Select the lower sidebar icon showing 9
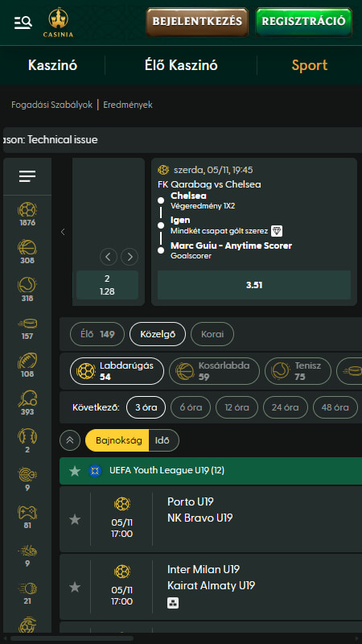The image size is (362, 644). coord(27,551)
